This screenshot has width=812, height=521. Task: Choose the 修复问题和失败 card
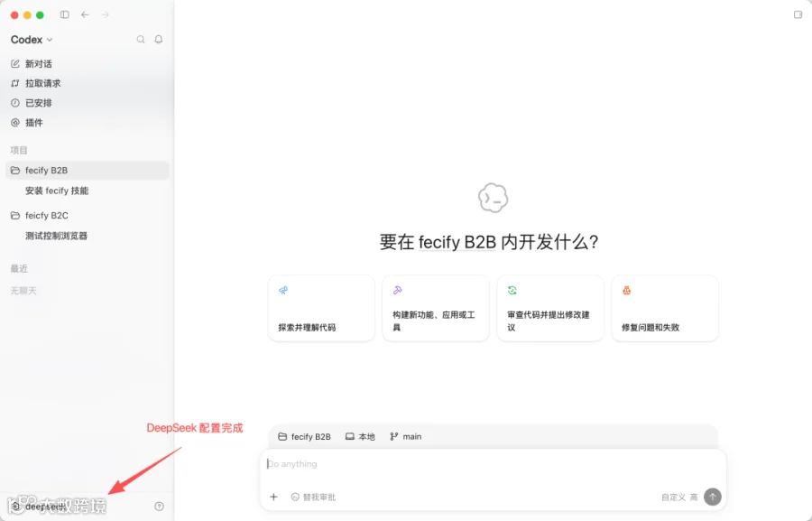664,309
